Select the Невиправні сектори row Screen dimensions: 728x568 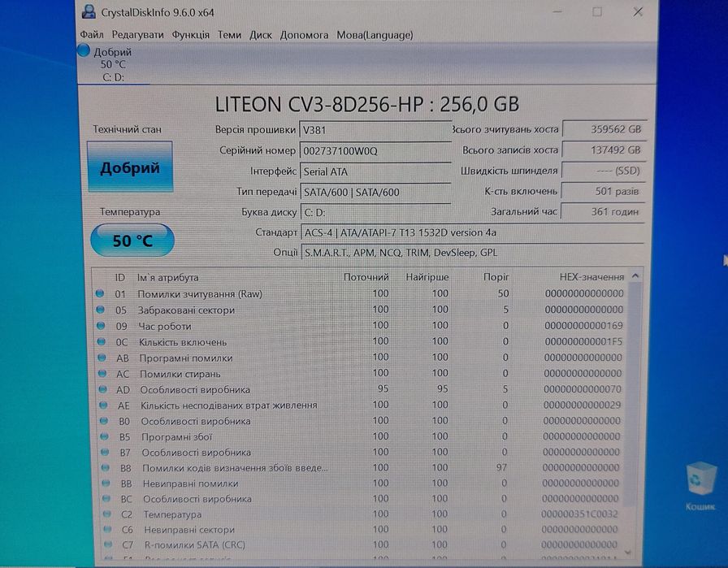tap(360, 529)
